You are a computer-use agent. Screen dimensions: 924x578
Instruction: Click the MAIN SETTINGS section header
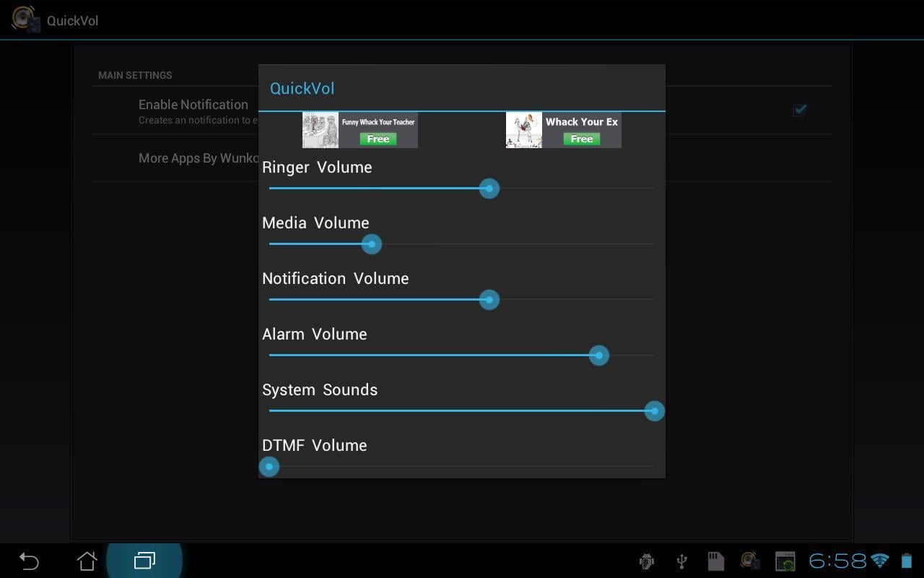tap(135, 75)
